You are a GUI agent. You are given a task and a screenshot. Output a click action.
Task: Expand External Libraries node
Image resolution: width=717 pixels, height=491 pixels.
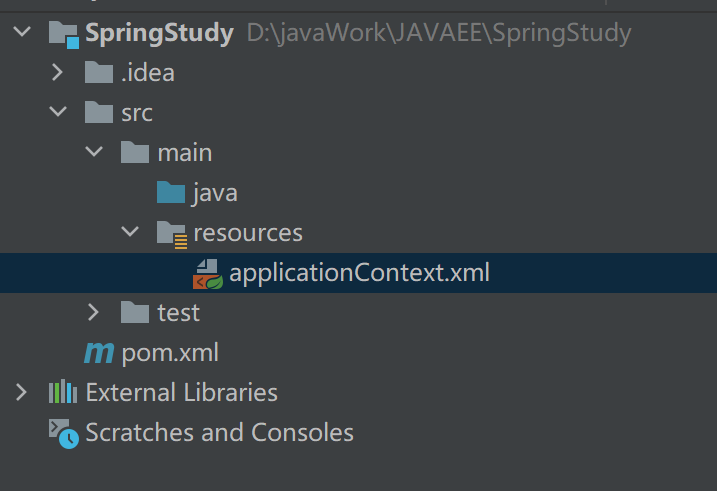21,392
